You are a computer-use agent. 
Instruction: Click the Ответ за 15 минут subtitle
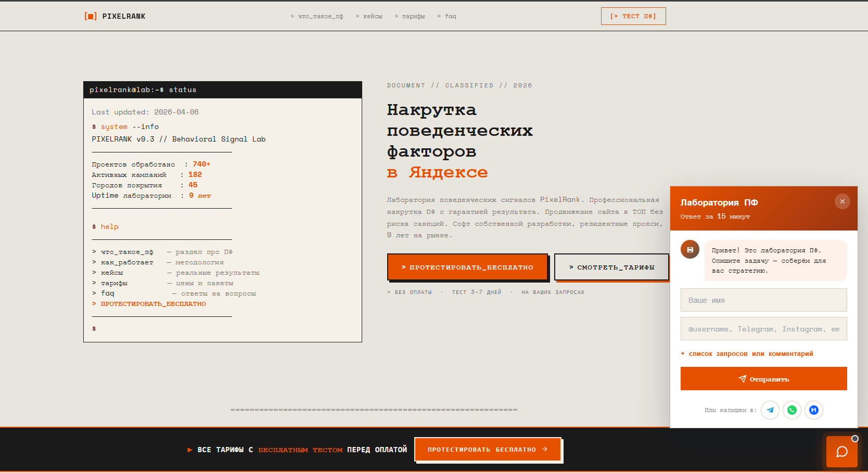(715, 216)
